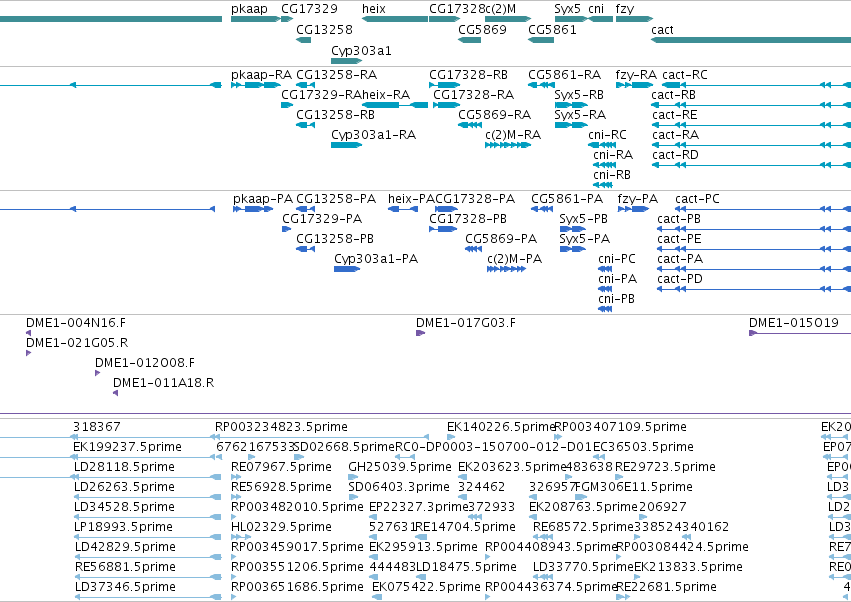Click EST RE07967.5prime
851x602 pixels.
pyautogui.click(x=236, y=477)
